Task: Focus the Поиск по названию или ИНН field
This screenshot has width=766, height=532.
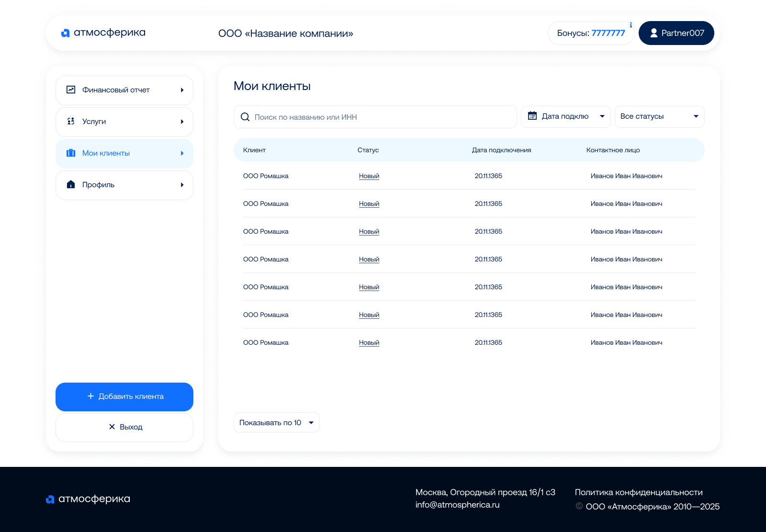Action: pyautogui.click(x=375, y=117)
